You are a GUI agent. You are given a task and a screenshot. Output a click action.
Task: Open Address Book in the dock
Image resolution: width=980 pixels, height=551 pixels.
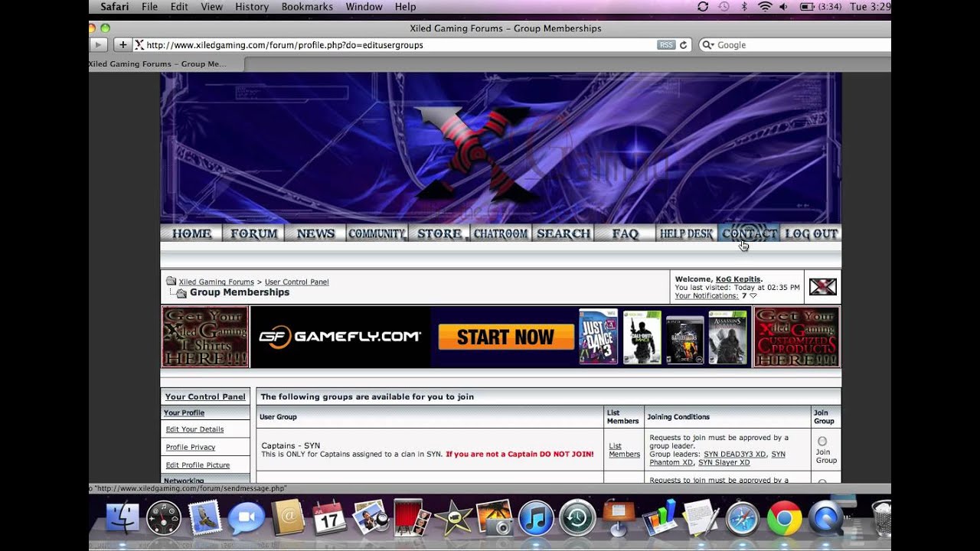pos(288,518)
